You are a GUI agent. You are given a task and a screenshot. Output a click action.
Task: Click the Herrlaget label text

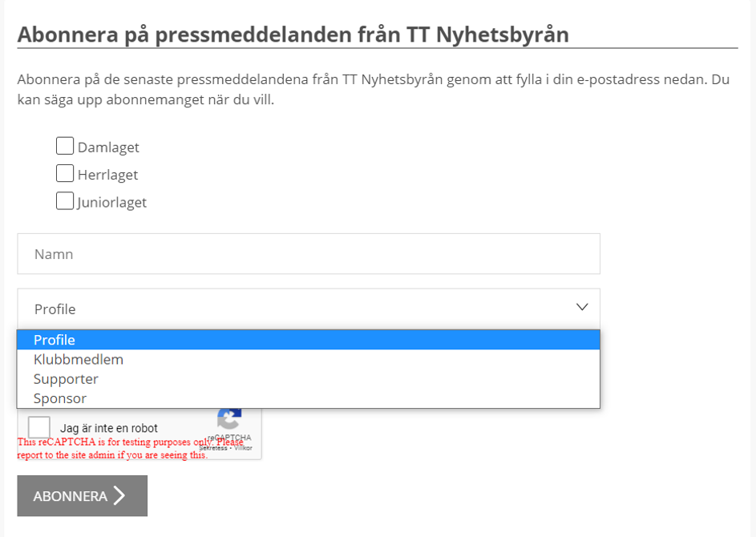pos(108,175)
